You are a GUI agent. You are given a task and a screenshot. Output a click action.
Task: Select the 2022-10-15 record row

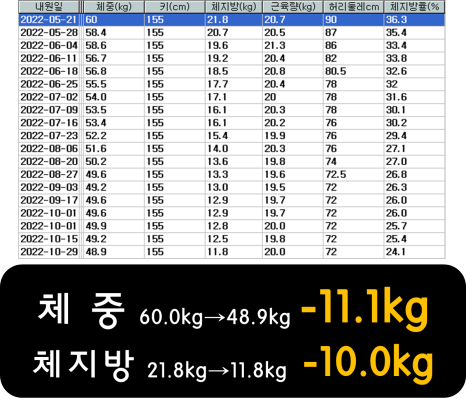click(232, 239)
